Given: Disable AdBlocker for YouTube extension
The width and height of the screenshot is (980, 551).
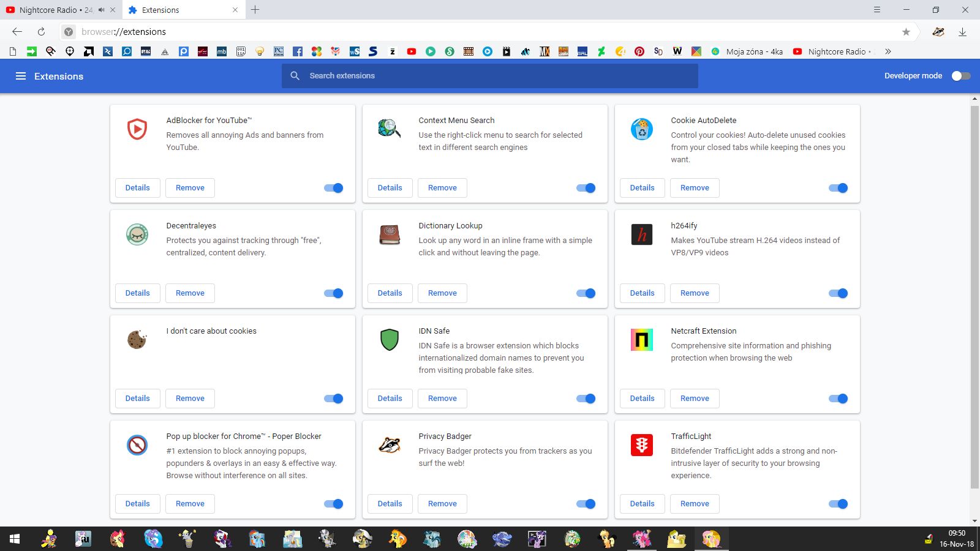Looking at the screenshot, I should (x=334, y=188).
